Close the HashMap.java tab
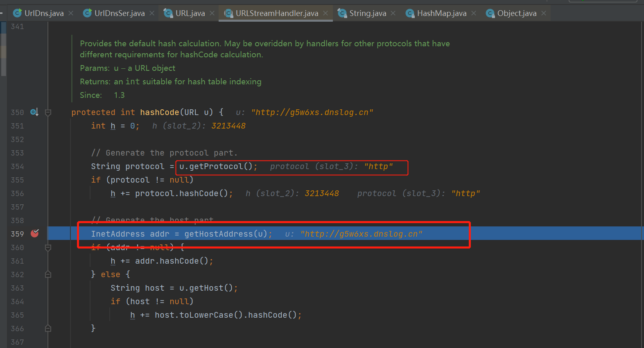The height and width of the screenshot is (348, 644). pos(474,13)
